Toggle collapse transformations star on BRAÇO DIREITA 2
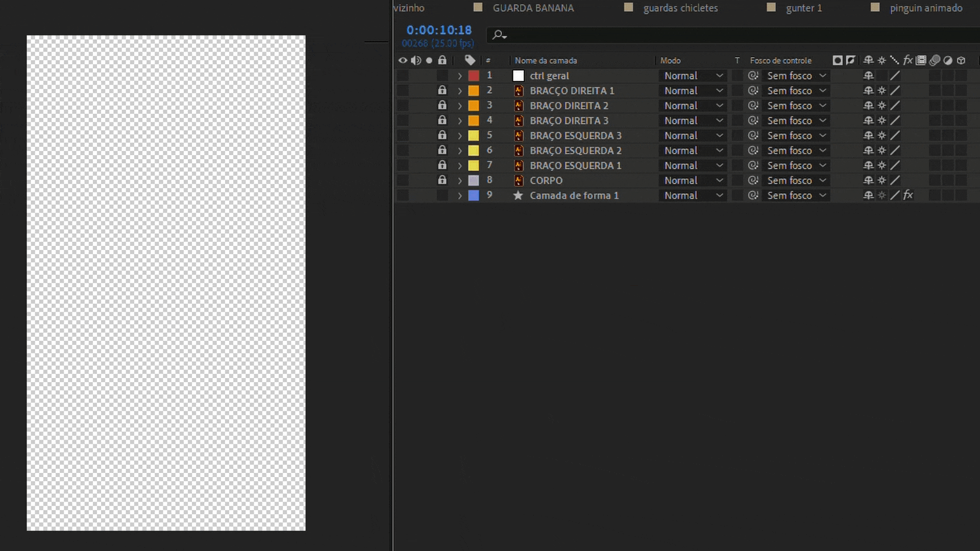The image size is (980, 551). coord(881,106)
